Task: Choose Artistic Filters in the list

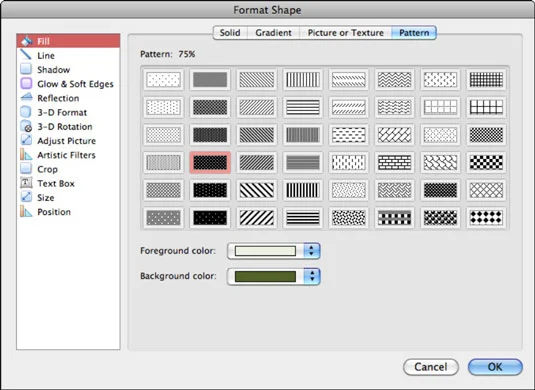Action: [x=68, y=155]
